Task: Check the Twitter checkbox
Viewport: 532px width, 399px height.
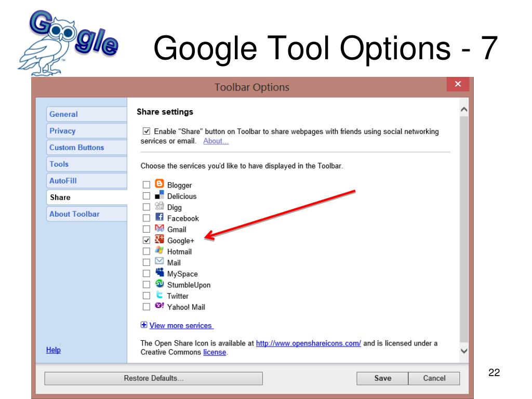Action: 146,296
